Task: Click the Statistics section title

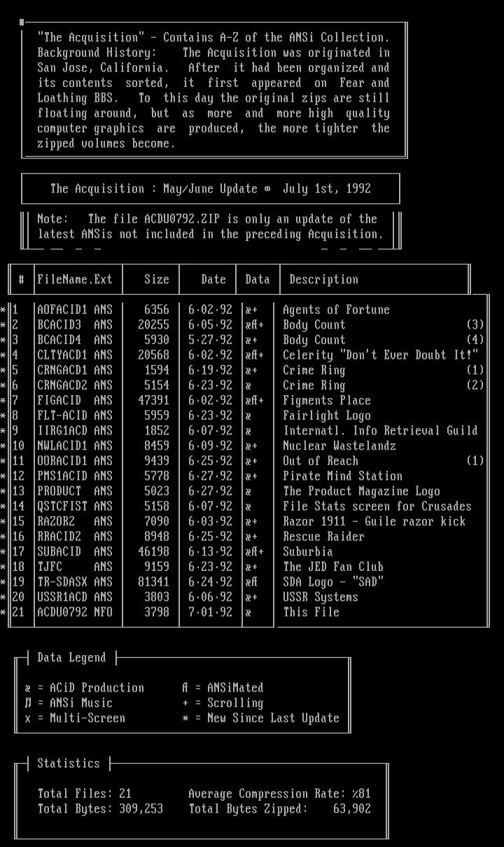Action: click(69, 764)
